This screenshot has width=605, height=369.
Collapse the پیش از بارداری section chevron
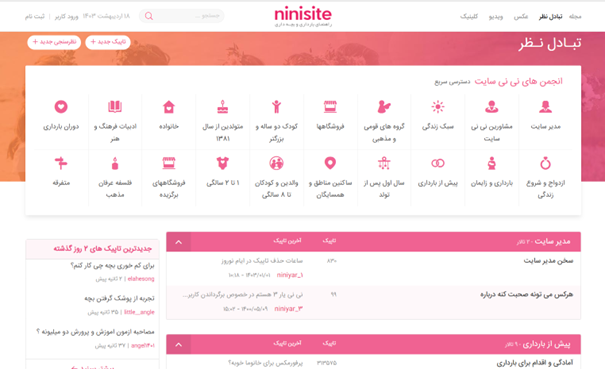(x=178, y=344)
